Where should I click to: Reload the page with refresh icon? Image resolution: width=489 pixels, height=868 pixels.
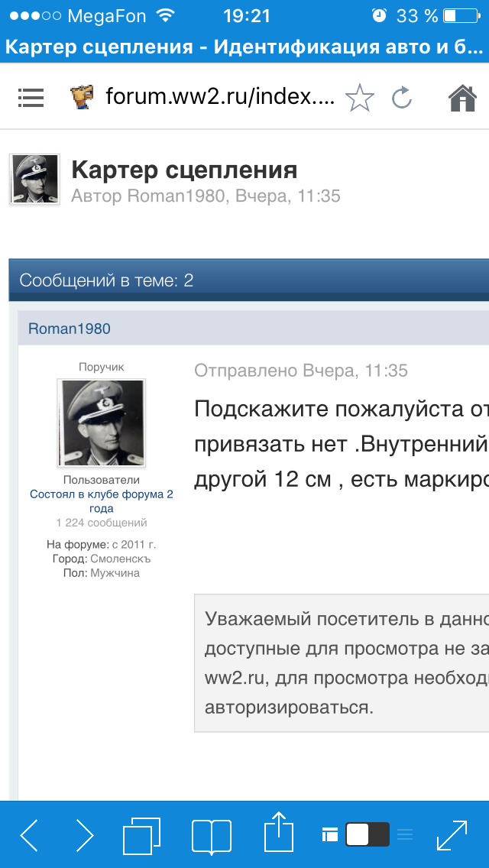tap(401, 97)
